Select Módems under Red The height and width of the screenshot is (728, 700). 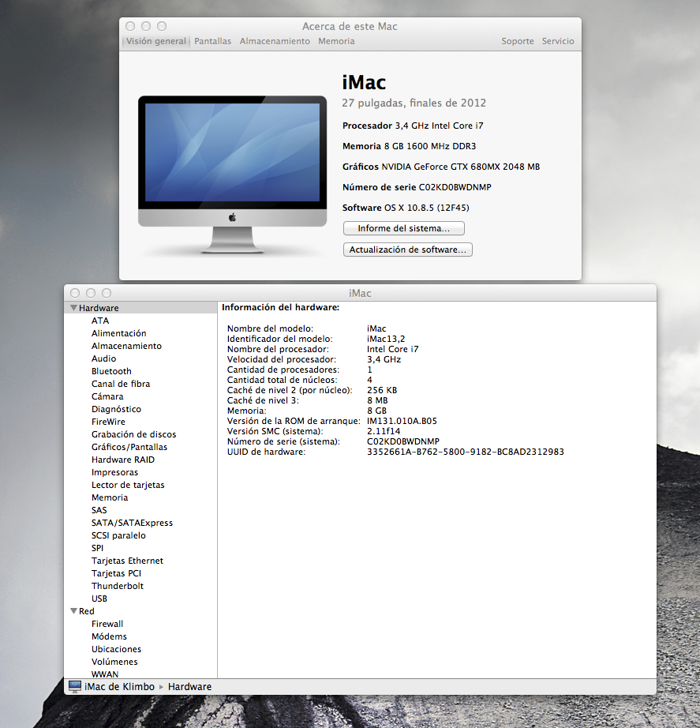[109, 636]
